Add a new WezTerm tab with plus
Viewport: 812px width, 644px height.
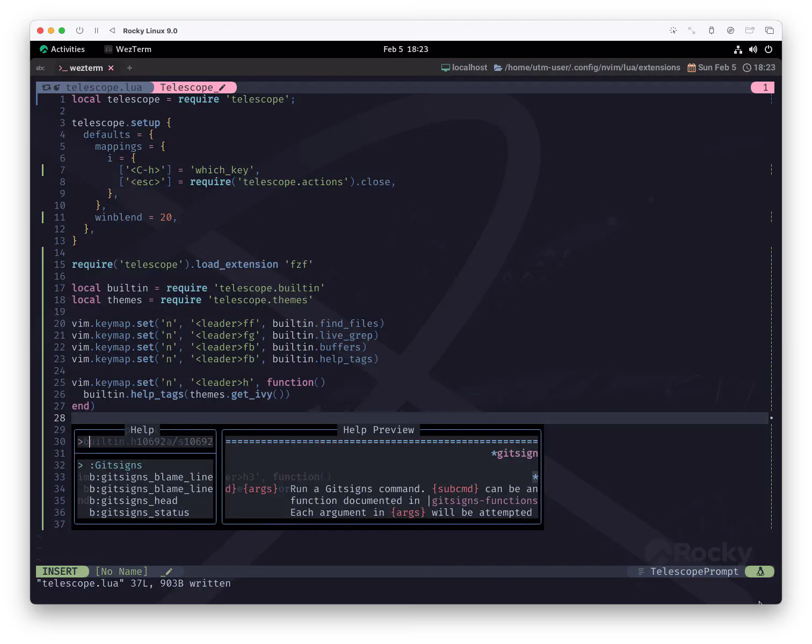[129, 68]
